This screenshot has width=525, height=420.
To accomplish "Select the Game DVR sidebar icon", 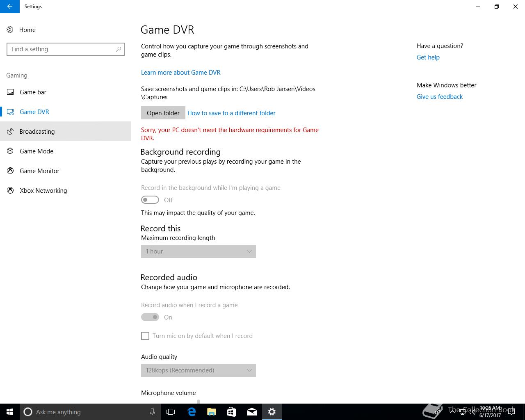I will 10,112.
